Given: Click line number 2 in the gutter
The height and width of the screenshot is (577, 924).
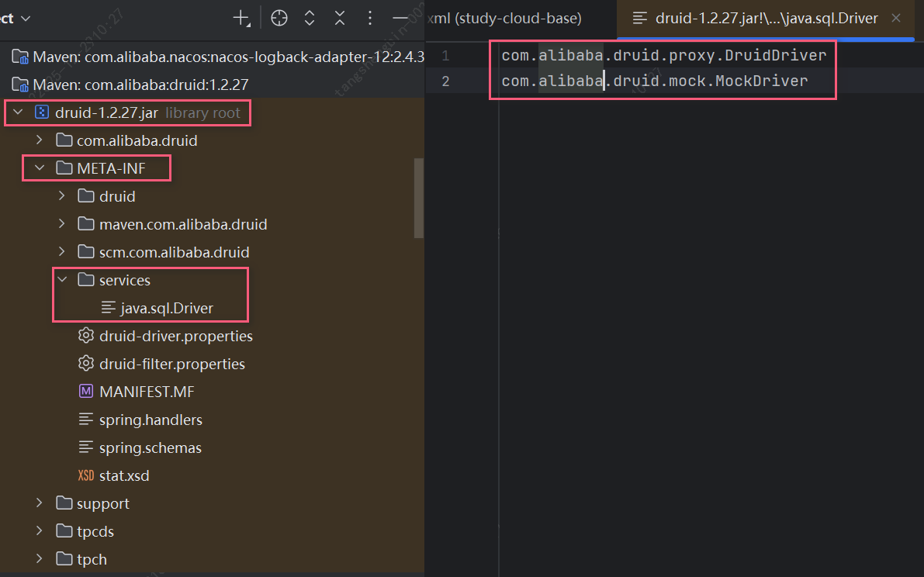Looking at the screenshot, I should pos(445,81).
